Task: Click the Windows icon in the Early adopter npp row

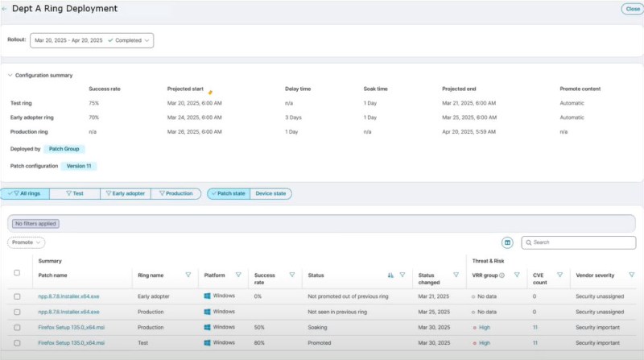Action: pos(207,296)
